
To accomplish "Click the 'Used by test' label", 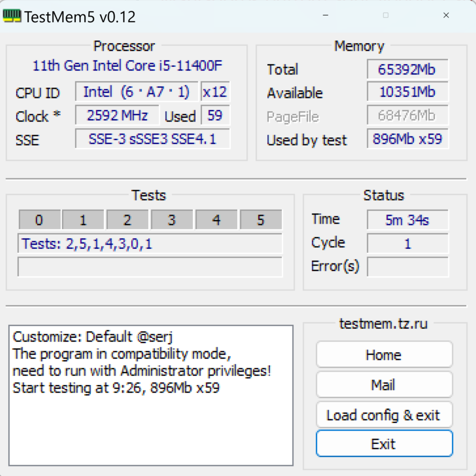I will point(307,140).
